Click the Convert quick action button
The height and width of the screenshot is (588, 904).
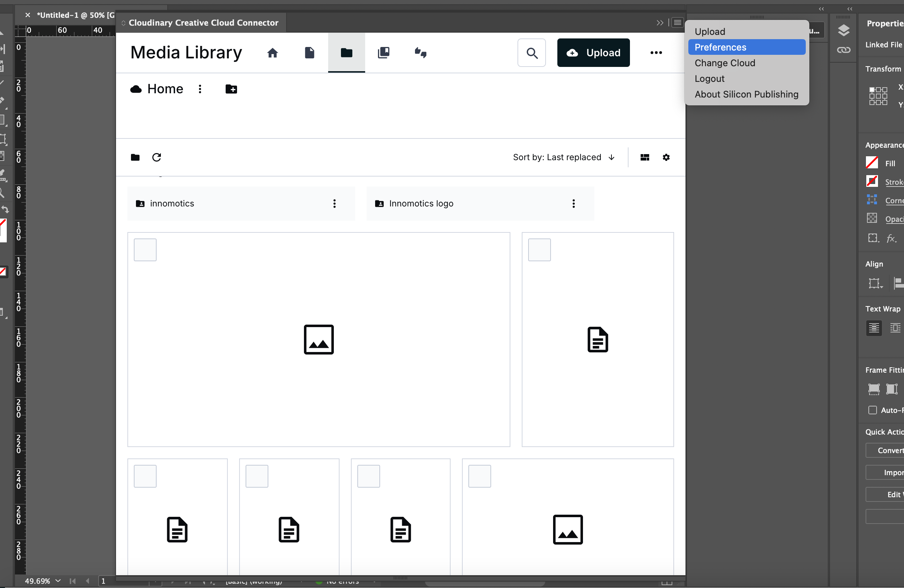coord(885,451)
